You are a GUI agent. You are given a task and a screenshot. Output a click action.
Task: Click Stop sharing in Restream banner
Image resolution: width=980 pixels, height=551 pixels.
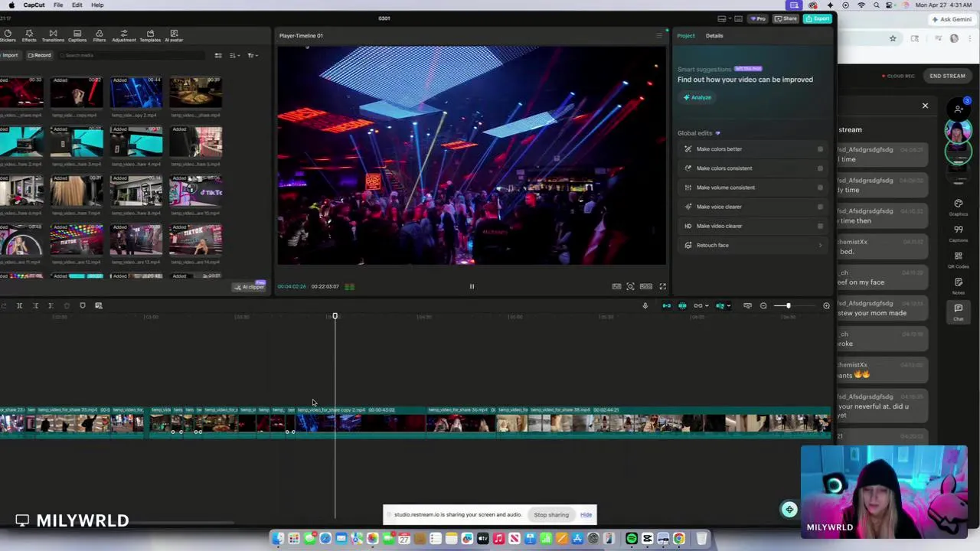click(551, 514)
